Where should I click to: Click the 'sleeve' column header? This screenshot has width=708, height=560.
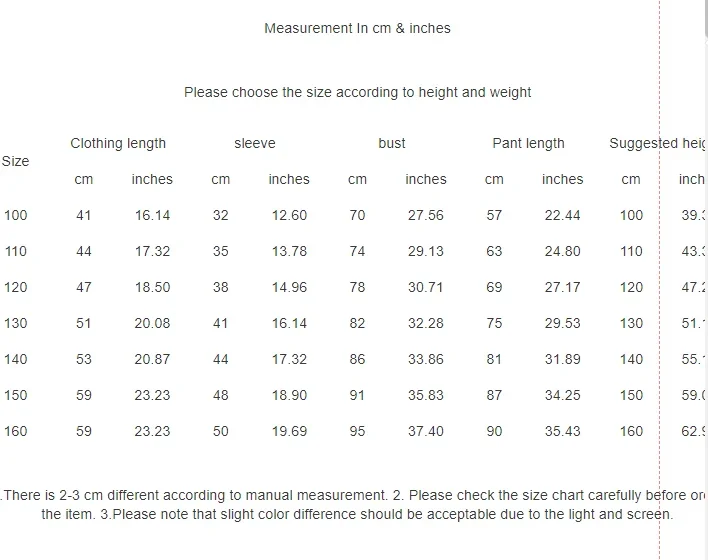click(255, 143)
